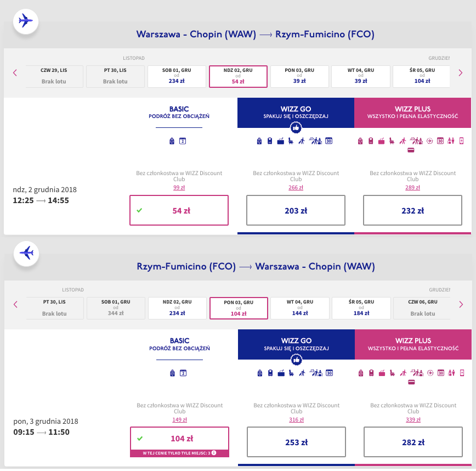Select the outbound WIZZ GO 203 zł fare

(296, 210)
